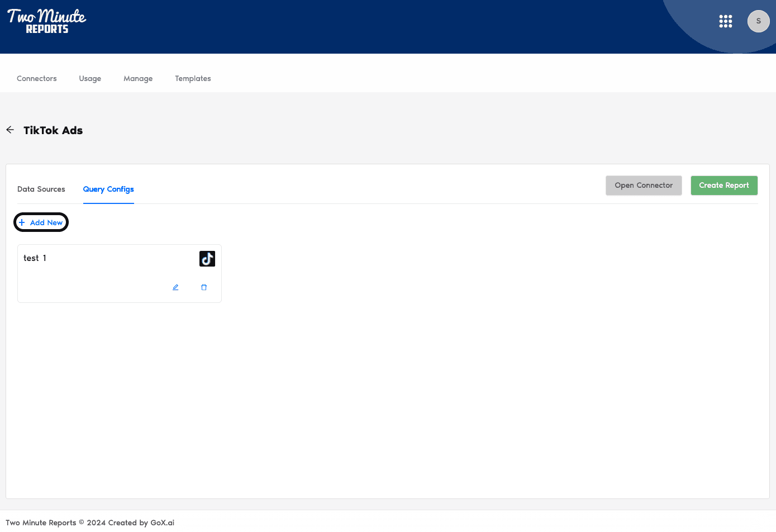Screen dimensions: 776x532
Task: Select the test 1 card title
Action: 35,258
